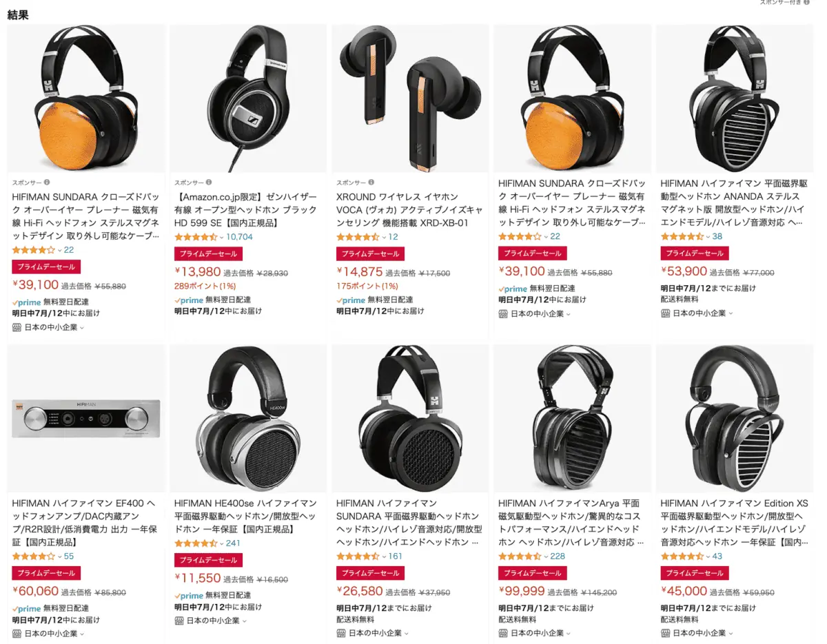827x644 pixels.
Task: Open the HIFIMAN EF400 amplifier product image
Action: [x=86, y=418]
